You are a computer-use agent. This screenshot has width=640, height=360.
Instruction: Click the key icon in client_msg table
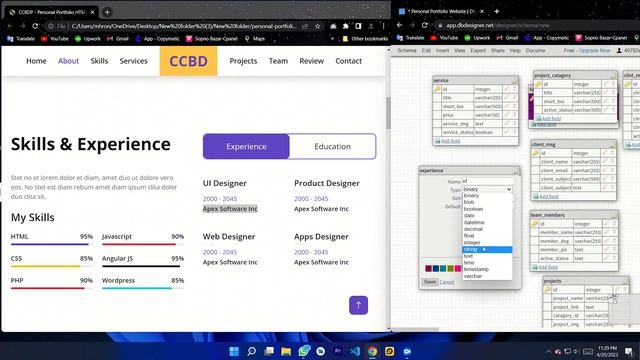(536, 153)
